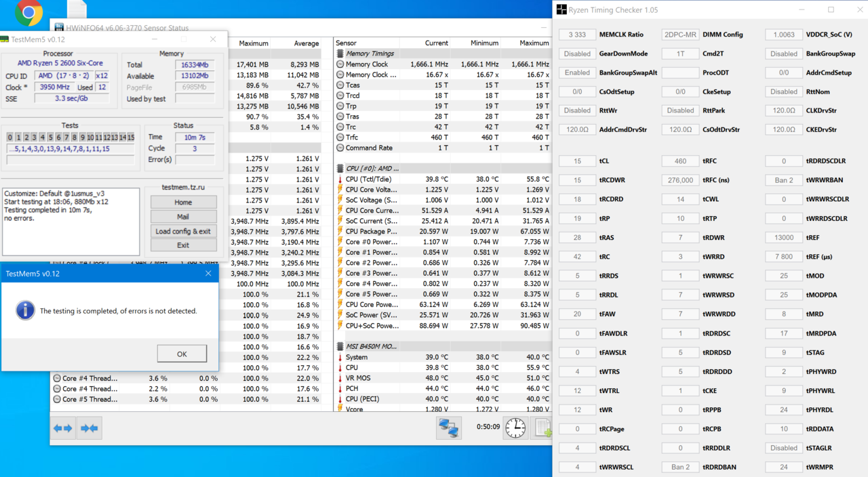Select test number 15 box in TestMem5

point(131,138)
